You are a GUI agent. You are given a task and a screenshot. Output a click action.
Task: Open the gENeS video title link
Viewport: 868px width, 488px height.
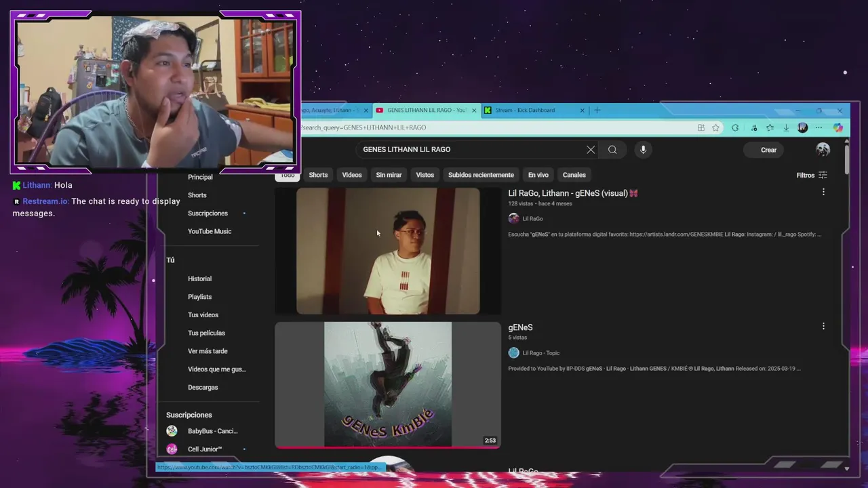[520, 327]
